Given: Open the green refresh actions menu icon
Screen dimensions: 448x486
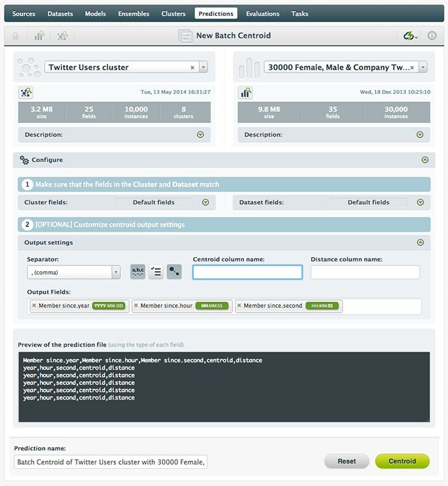Looking at the screenshot, I should (409, 36).
